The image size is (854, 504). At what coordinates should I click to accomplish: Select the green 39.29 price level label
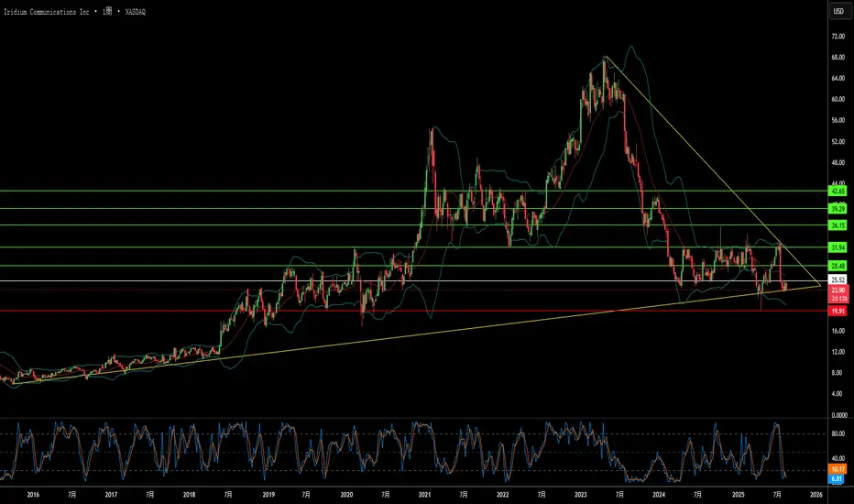click(x=838, y=209)
